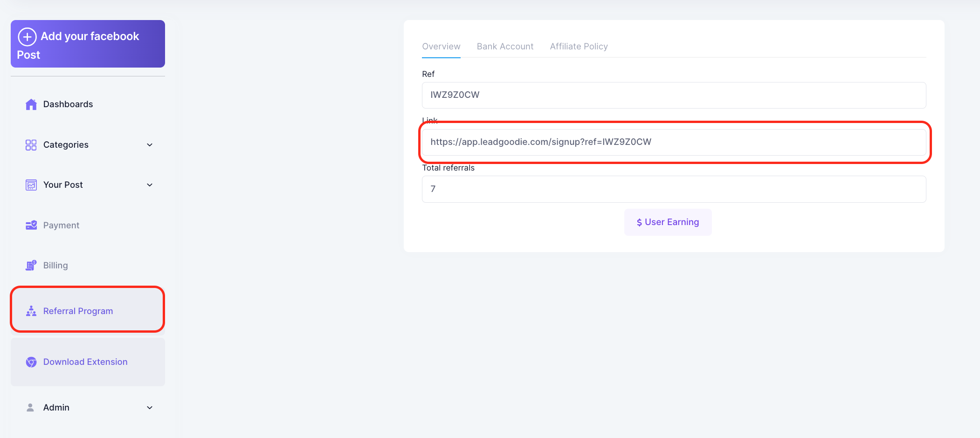Click the Payment card icon
Screen dimensions: 980x438
pyautogui.click(x=31, y=226)
